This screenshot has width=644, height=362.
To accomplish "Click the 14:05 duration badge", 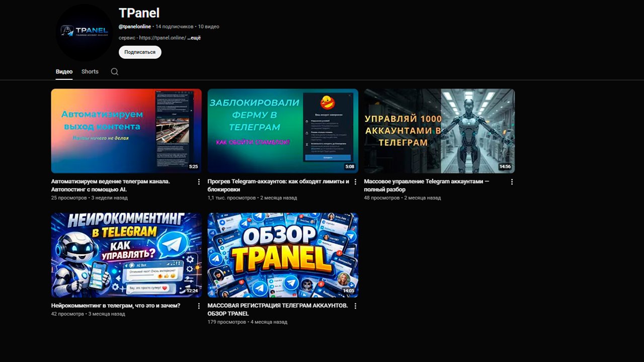I will click(x=349, y=291).
